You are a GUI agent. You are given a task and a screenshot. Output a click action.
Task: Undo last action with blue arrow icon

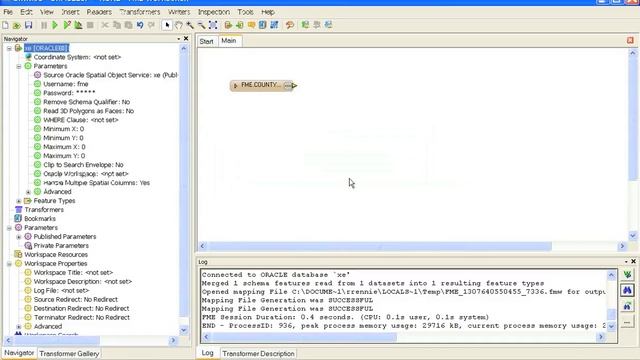[140, 25]
